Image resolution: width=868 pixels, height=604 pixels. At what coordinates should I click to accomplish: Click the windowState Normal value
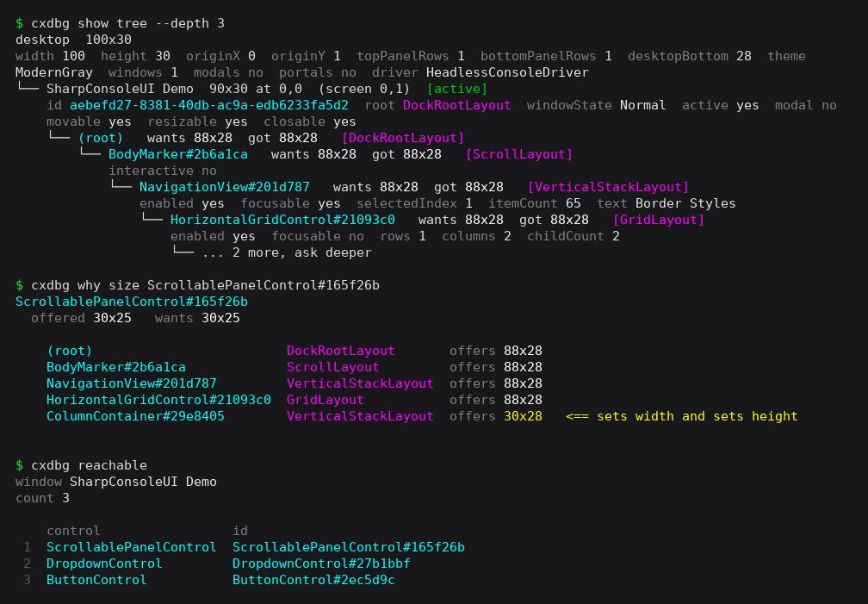click(x=642, y=105)
